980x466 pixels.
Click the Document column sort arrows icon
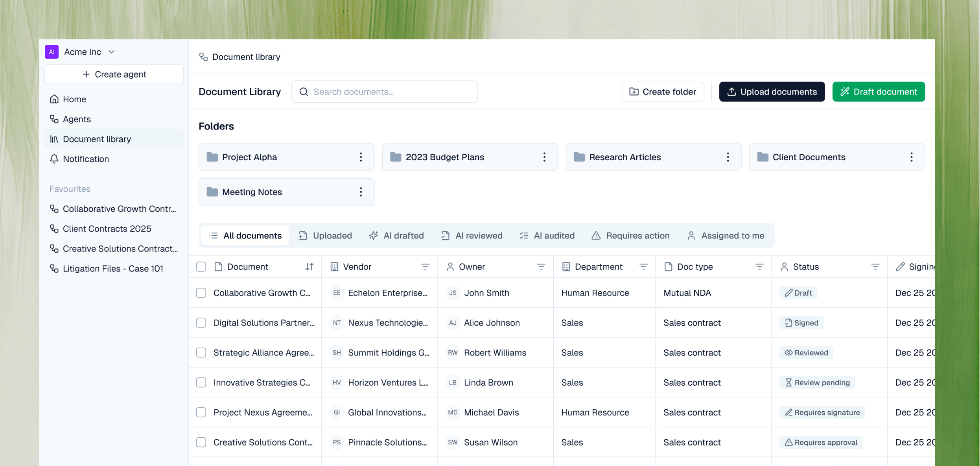click(x=309, y=267)
